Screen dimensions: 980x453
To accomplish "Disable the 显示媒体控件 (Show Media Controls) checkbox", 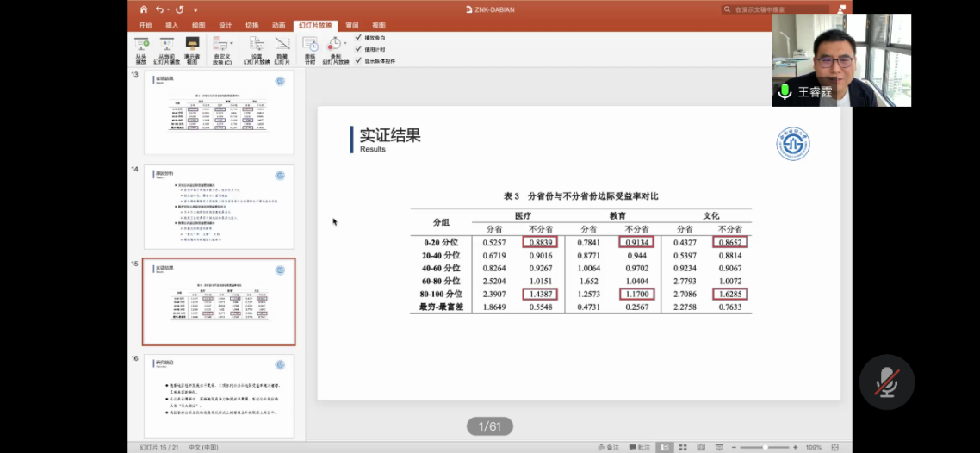I will tap(358, 61).
